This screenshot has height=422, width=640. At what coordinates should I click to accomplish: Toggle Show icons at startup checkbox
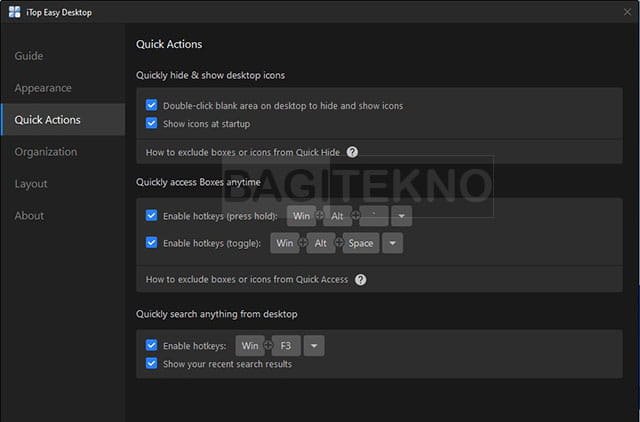pyautogui.click(x=151, y=123)
